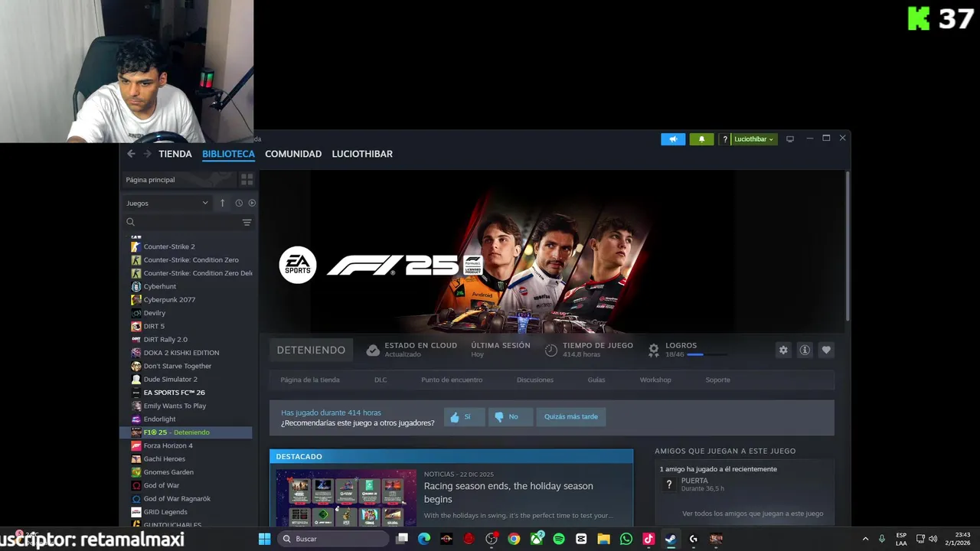Open WhatsApp from the taskbar
The image size is (980, 551).
click(626, 539)
